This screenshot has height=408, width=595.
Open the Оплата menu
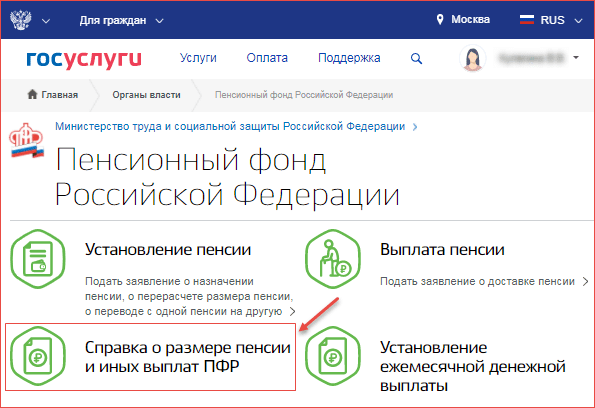pyautogui.click(x=267, y=58)
